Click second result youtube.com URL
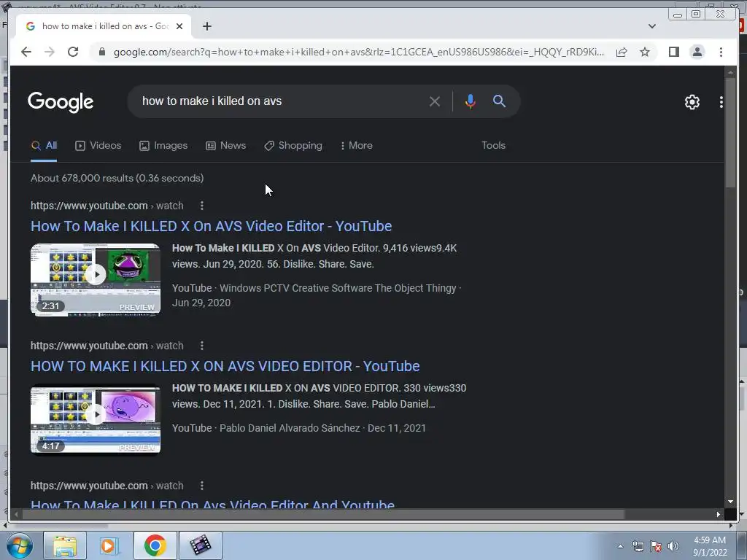Screen dimensions: 747x560 [107, 346]
